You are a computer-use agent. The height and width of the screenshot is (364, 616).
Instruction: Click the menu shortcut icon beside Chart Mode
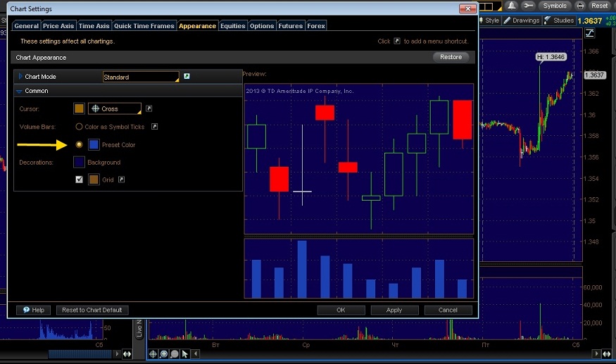187,76
